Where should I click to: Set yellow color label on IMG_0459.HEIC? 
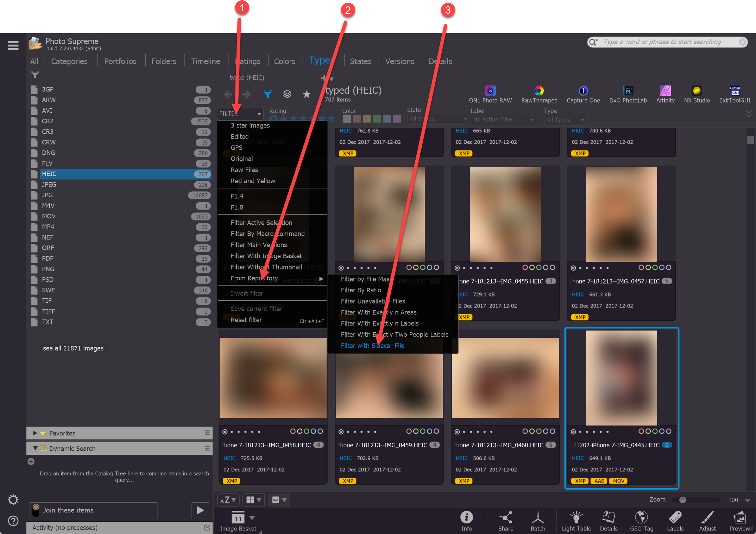(416, 431)
